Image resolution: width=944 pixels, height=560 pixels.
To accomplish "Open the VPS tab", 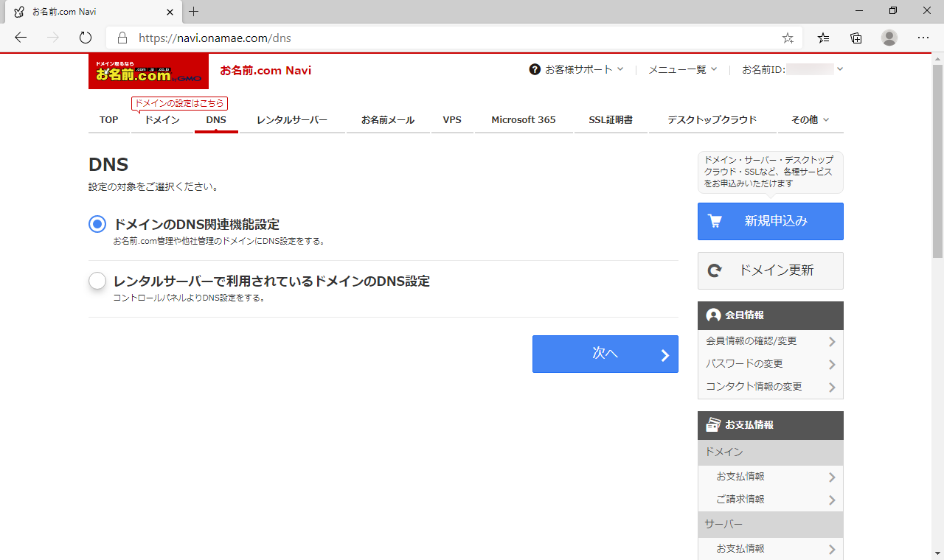I will pyautogui.click(x=452, y=119).
